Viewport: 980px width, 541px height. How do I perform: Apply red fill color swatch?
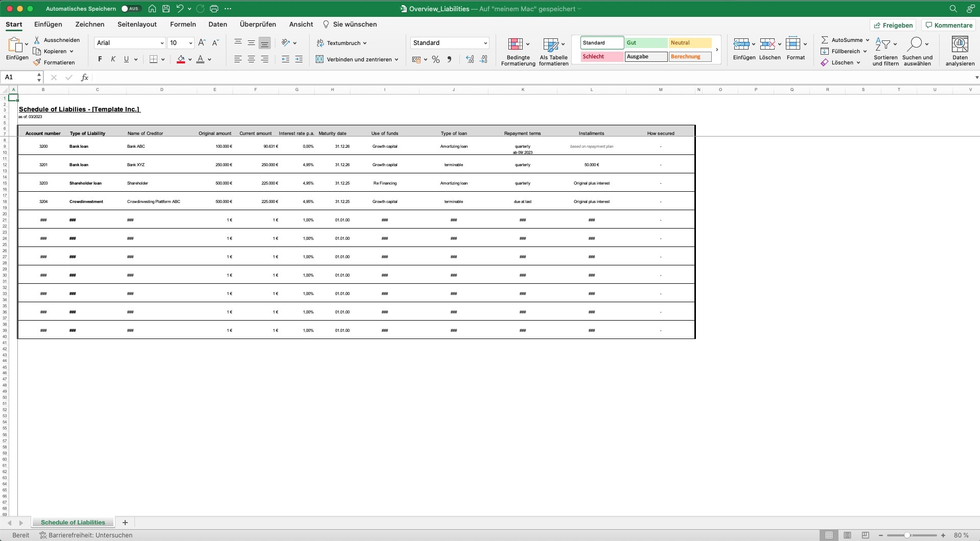[181, 59]
